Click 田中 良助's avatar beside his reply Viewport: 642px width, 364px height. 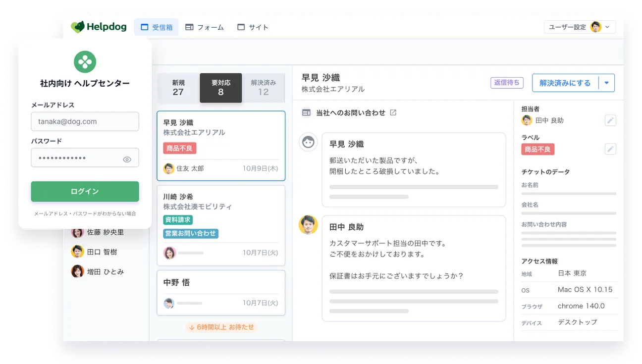click(x=308, y=225)
